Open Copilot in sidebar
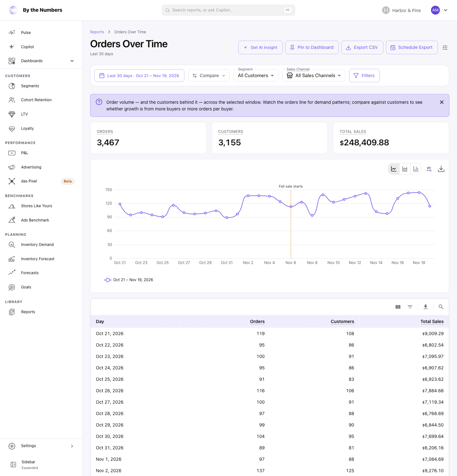 41,47
